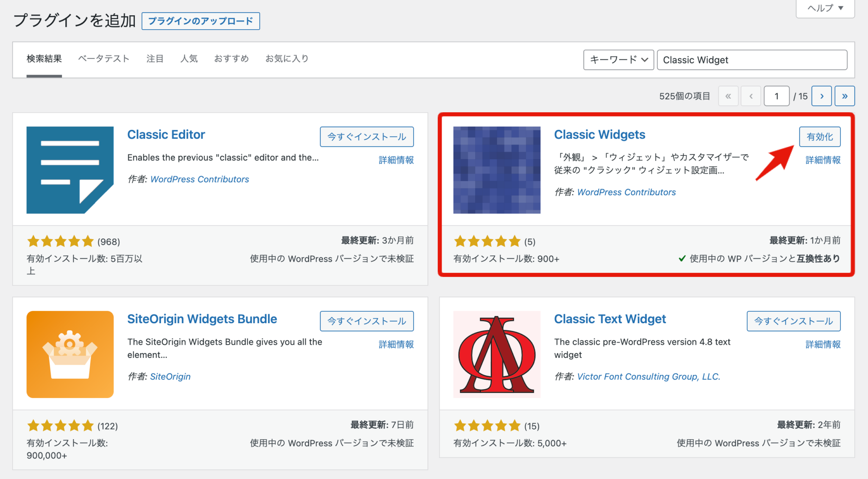Expand the ヘルプ panel
The height and width of the screenshot is (479, 868).
[824, 8]
